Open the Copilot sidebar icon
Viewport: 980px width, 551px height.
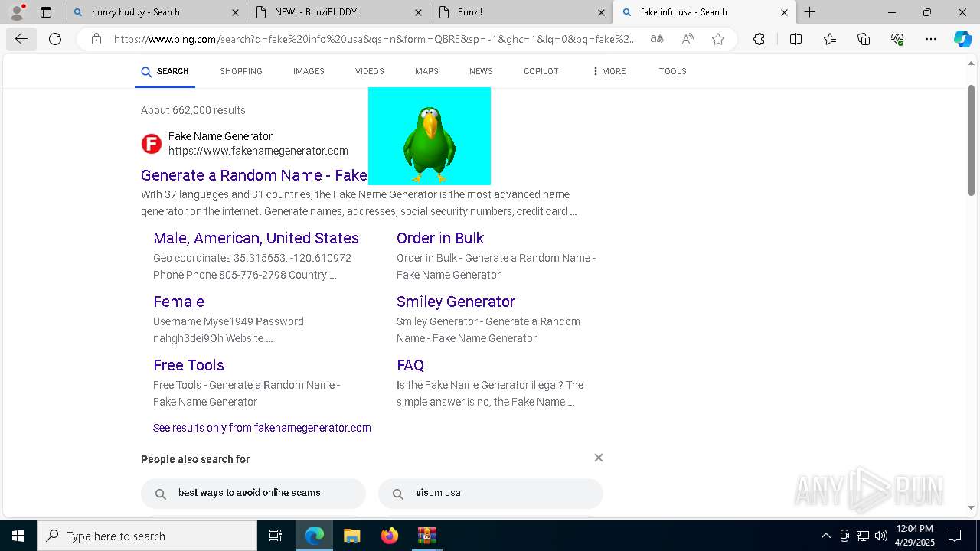pyautogui.click(x=962, y=39)
